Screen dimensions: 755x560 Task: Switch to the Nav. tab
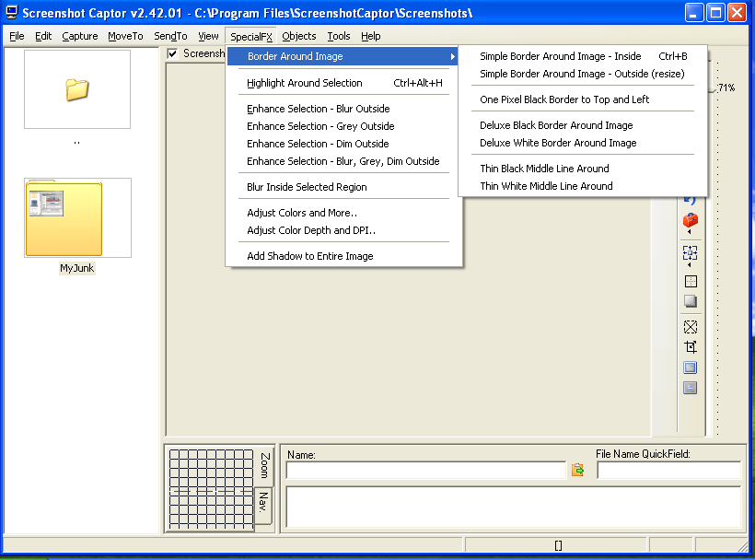click(263, 504)
